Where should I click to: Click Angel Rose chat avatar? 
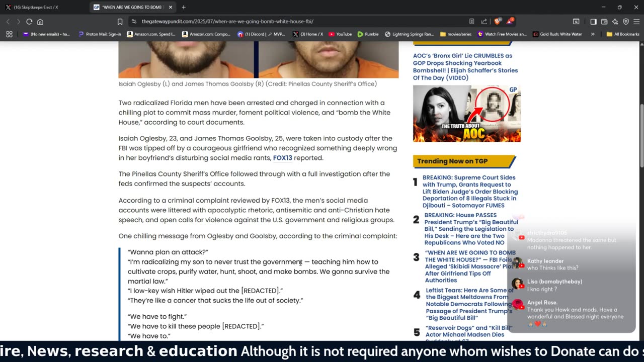point(517,305)
